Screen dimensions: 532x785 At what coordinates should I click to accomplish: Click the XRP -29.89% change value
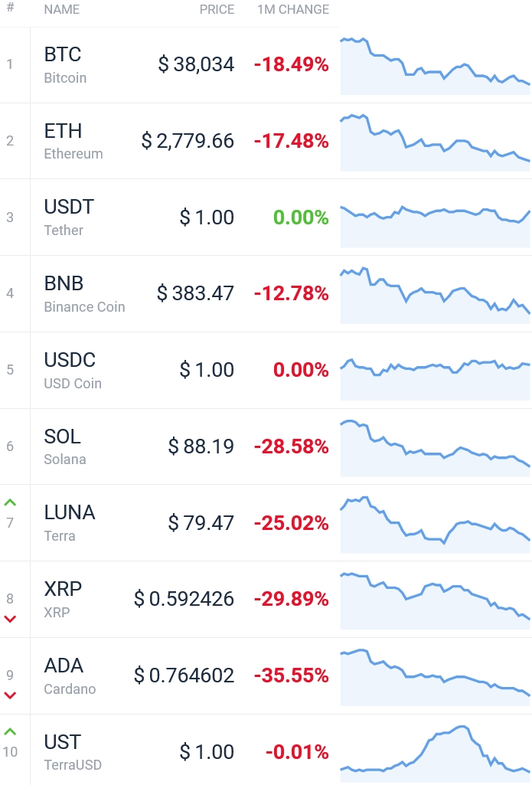point(292,599)
